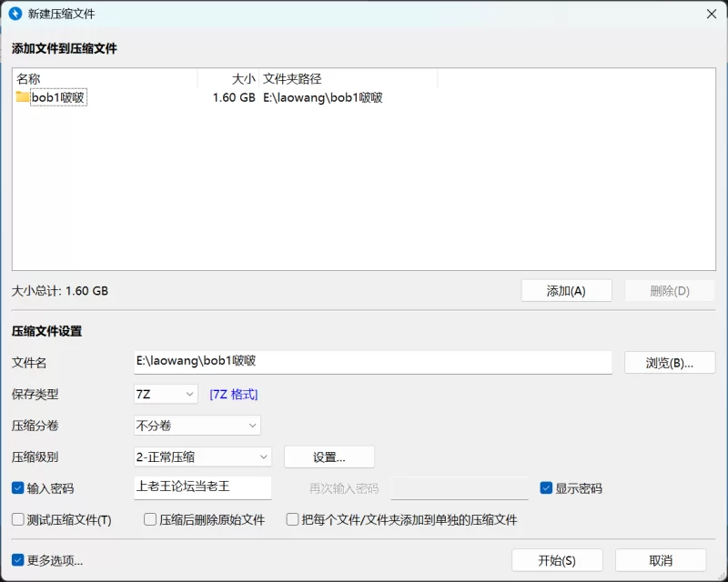Click the 文件名 path input field
728x582 pixels.
pyautogui.click(x=364, y=362)
